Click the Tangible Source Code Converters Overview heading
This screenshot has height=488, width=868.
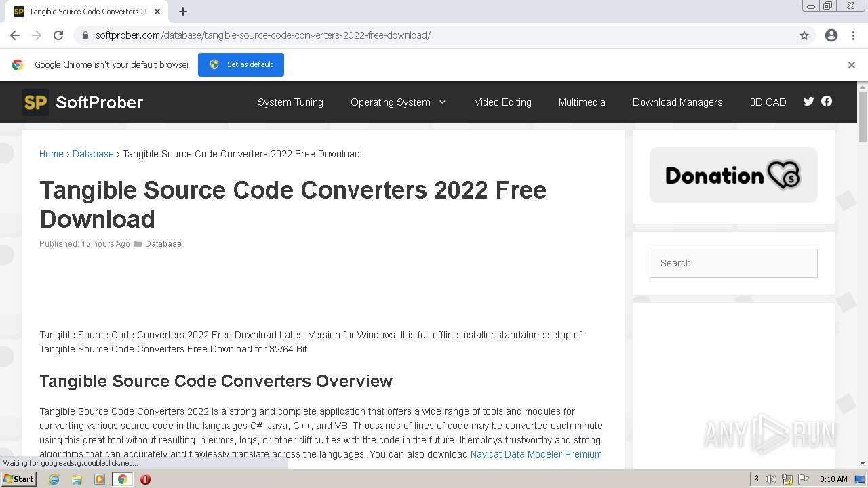(216, 381)
